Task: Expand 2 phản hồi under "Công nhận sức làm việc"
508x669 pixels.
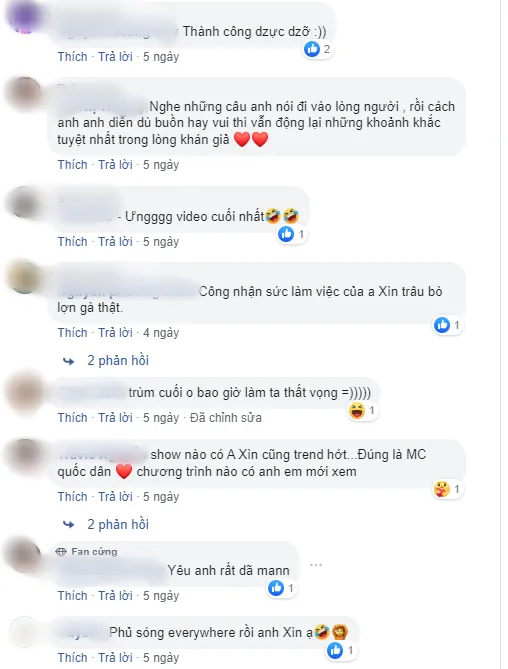Action: coord(118,361)
